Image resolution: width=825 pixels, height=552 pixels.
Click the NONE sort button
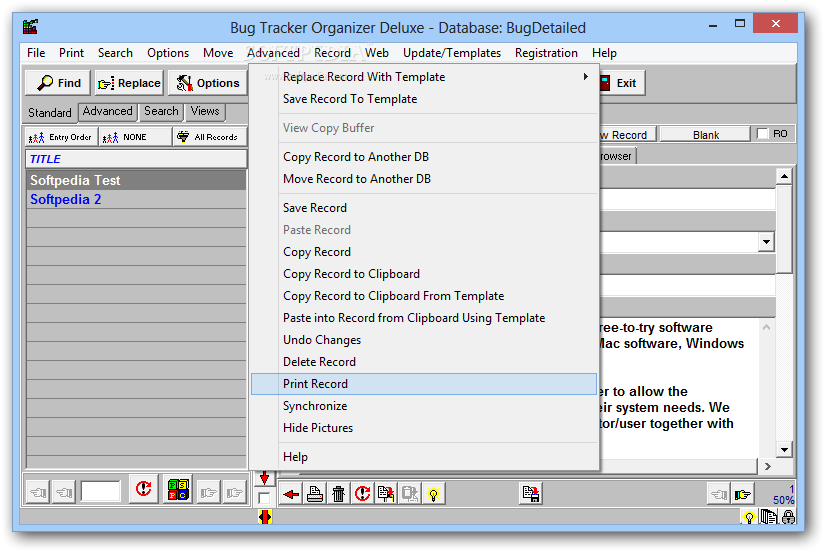click(135, 137)
